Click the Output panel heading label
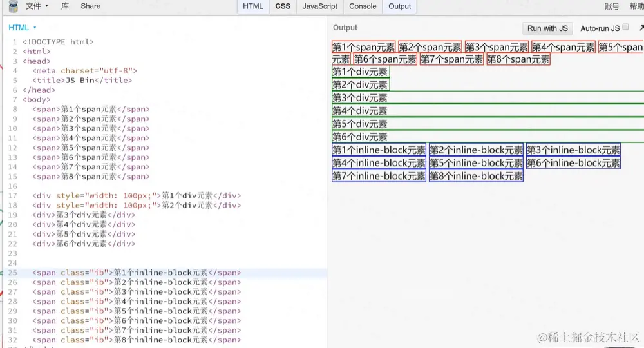Viewport: 644px width, 348px height. [x=345, y=28]
